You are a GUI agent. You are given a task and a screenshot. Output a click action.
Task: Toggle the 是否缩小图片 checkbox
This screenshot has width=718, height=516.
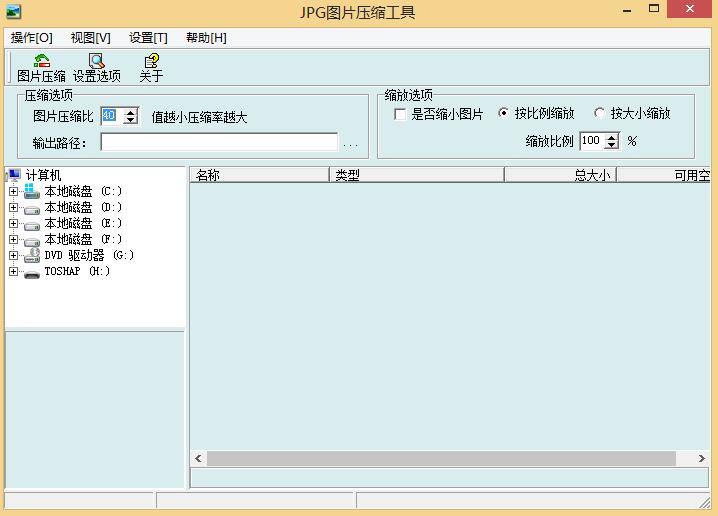pyautogui.click(x=400, y=114)
